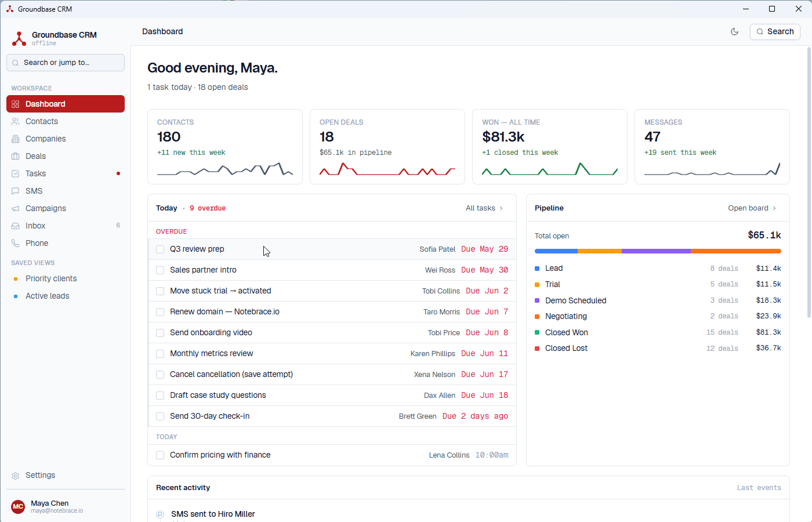
Task: Check off Send 30-day check-in
Action: (x=160, y=416)
